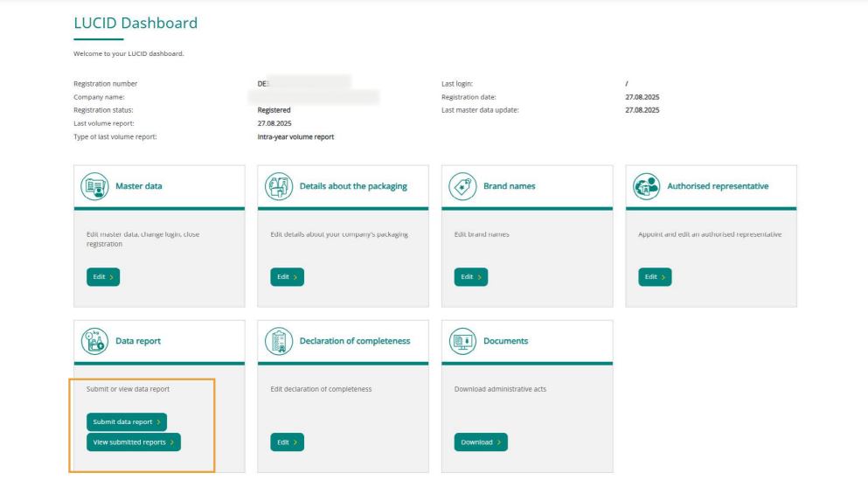The height and width of the screenshot is (494, 868).
Task: Click the Declaration of completeness heading
Action: coord(355,341)
